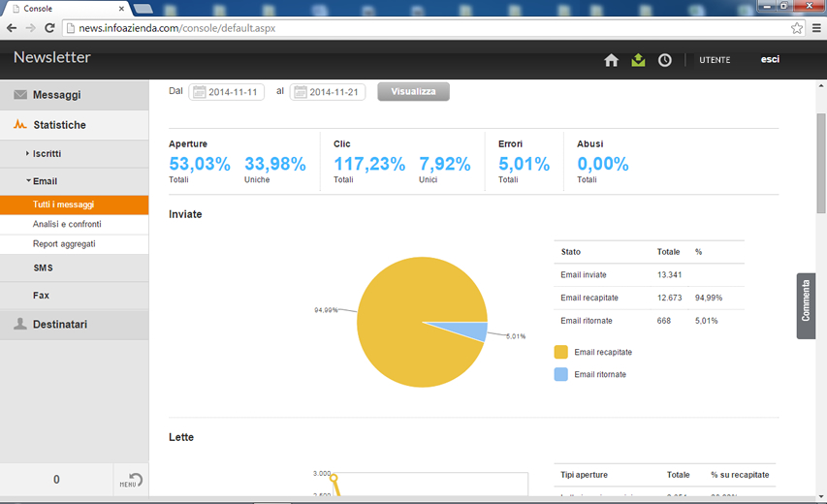Click the esci logout link
The image size is (827, 504).
[x=770, y=60]
